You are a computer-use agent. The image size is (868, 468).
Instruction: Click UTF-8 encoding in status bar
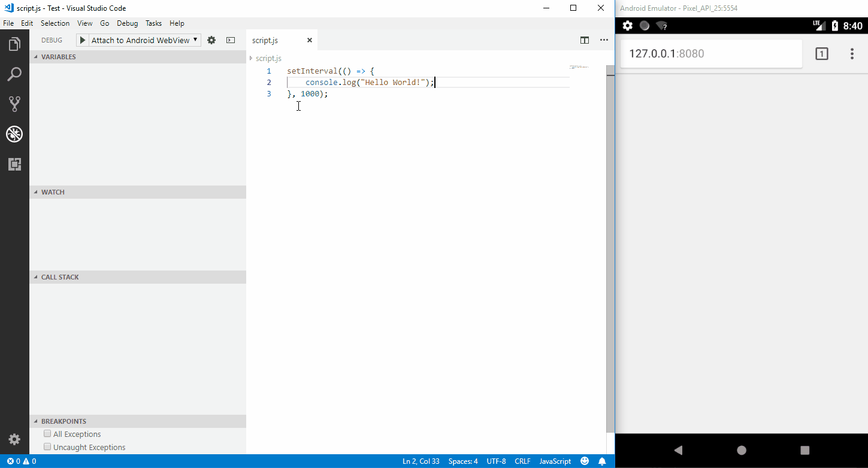point(496,461)
